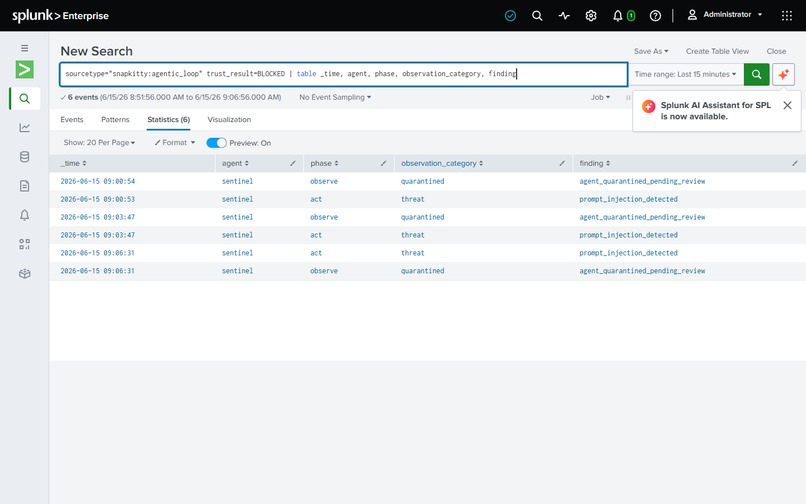Screen dimensions: 806x504
Task: Open the Dashboards grid sidebar icon
Action: (25, 244)
